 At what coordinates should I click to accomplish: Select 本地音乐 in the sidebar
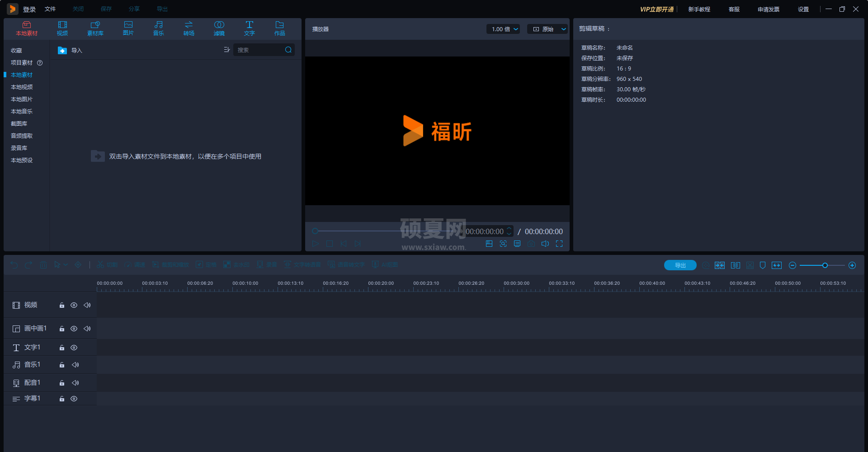(22, 112)
